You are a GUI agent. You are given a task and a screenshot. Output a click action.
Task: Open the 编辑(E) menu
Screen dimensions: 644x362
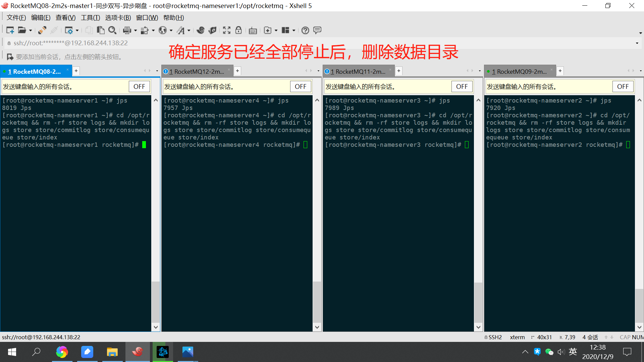pos(41,18)
